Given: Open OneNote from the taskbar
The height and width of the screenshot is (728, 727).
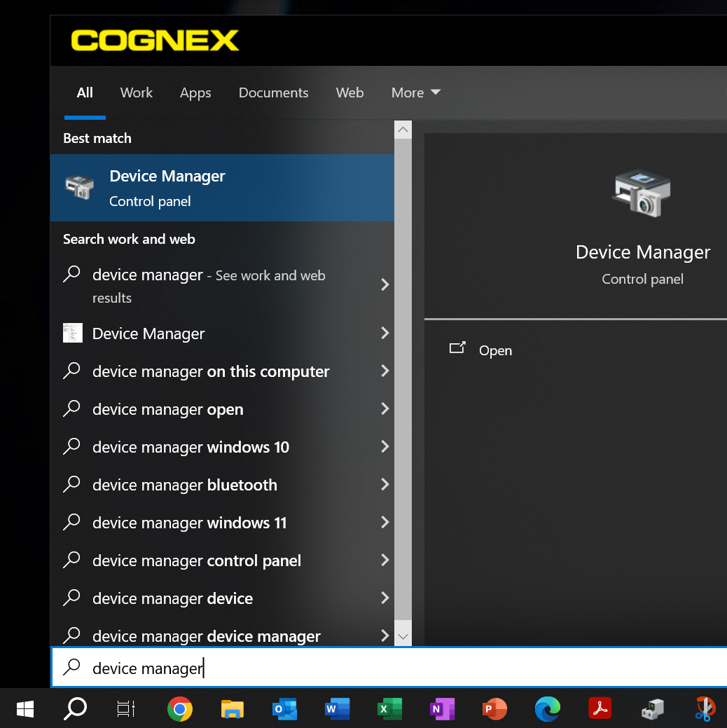Looking at the screenshot, I should pos(442,709).
